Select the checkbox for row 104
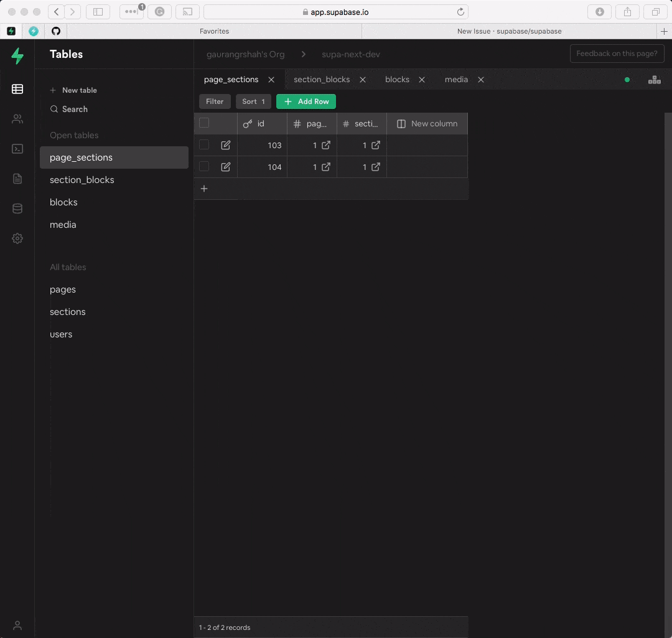Viewport: 672px width, 638px height. coord(204,167)
